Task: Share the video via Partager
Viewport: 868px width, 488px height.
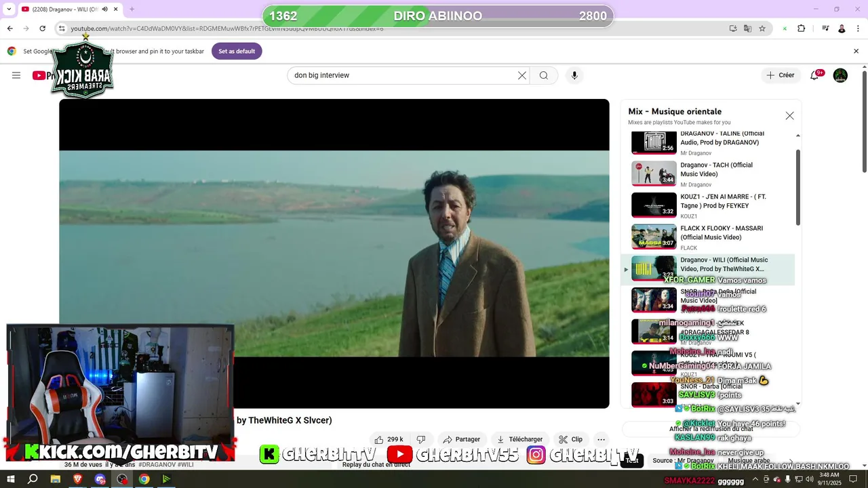Action: point(461,439)
